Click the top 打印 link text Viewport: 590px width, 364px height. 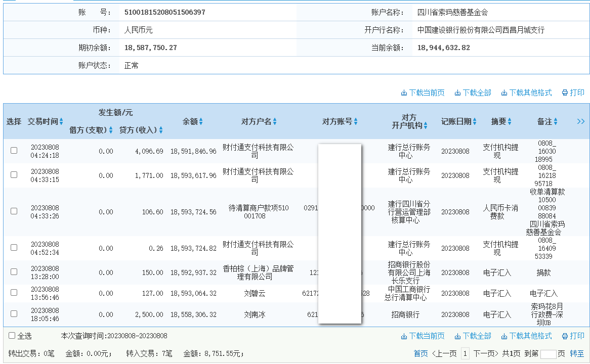pos(577,93)
